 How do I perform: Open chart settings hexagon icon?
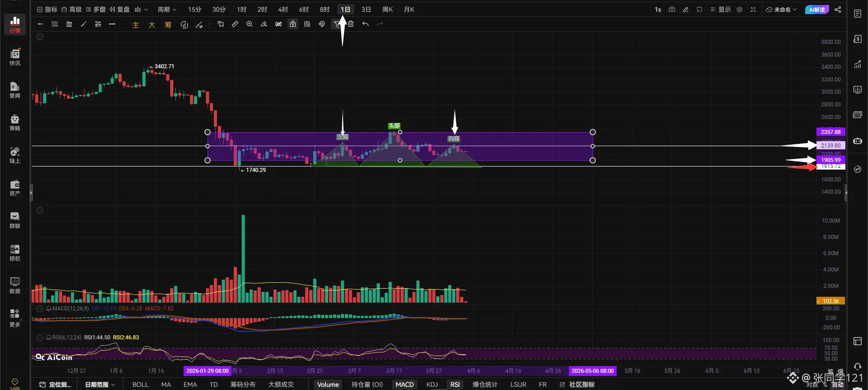click(740, 10)
